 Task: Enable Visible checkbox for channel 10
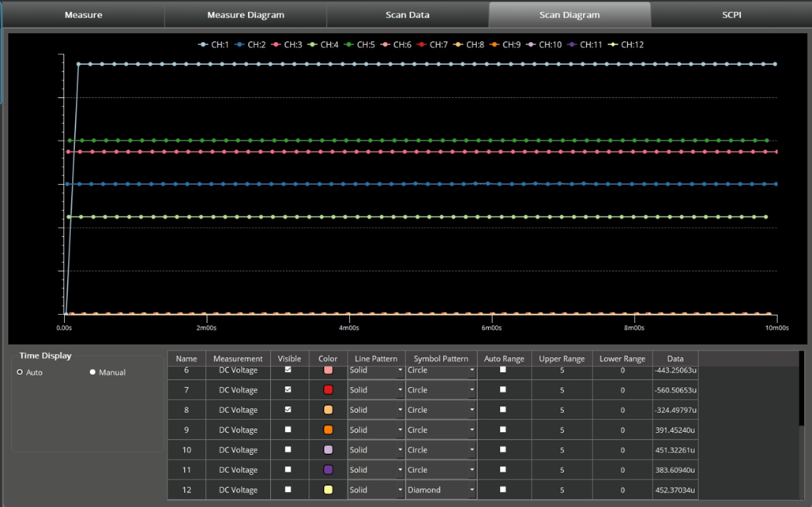288,449
